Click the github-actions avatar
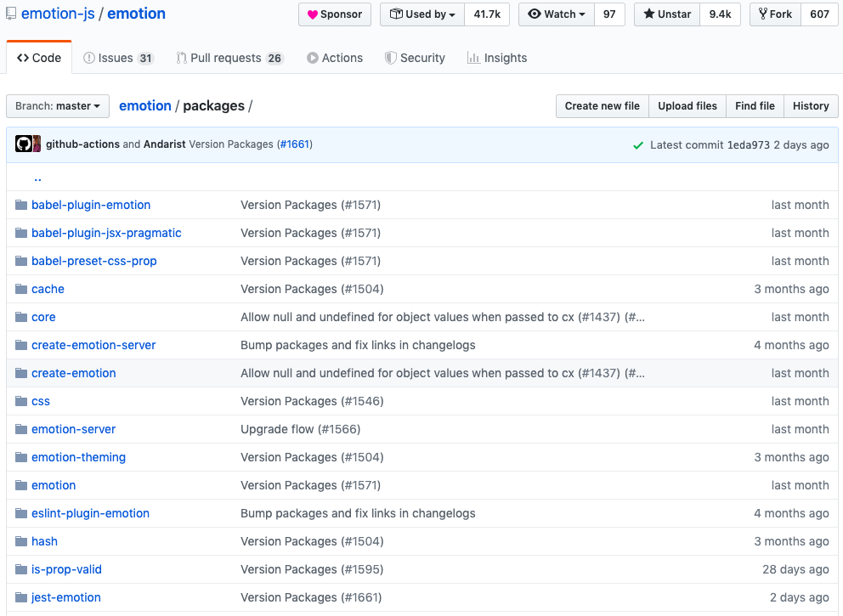Screen dimensions: 843x616 pyautogui.click(x=23, y=144)
